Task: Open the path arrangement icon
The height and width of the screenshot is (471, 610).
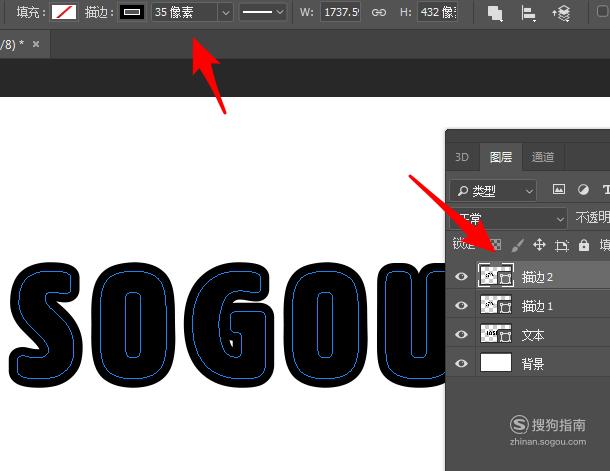Action: pyautogui.click(x=561, y=13)
